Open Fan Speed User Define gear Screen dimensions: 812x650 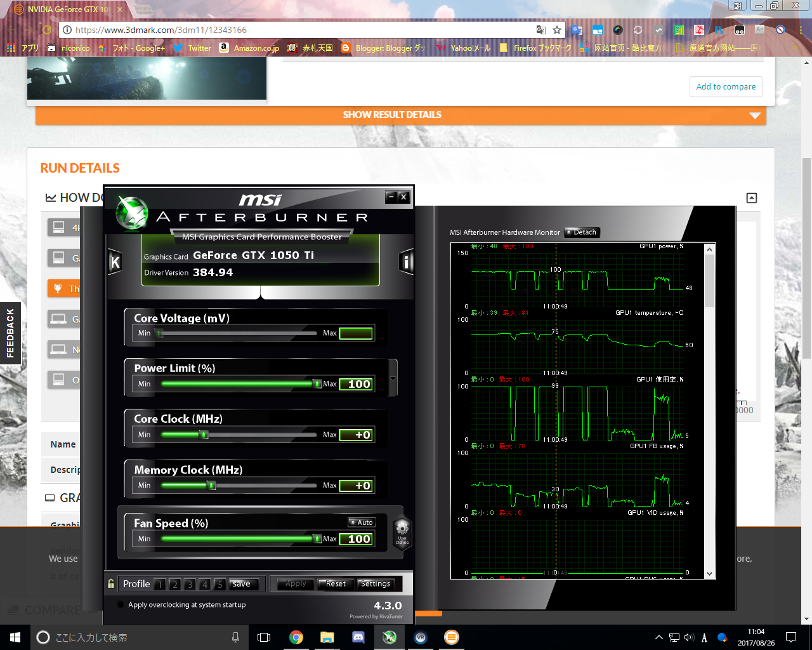(x=402, y=532)
